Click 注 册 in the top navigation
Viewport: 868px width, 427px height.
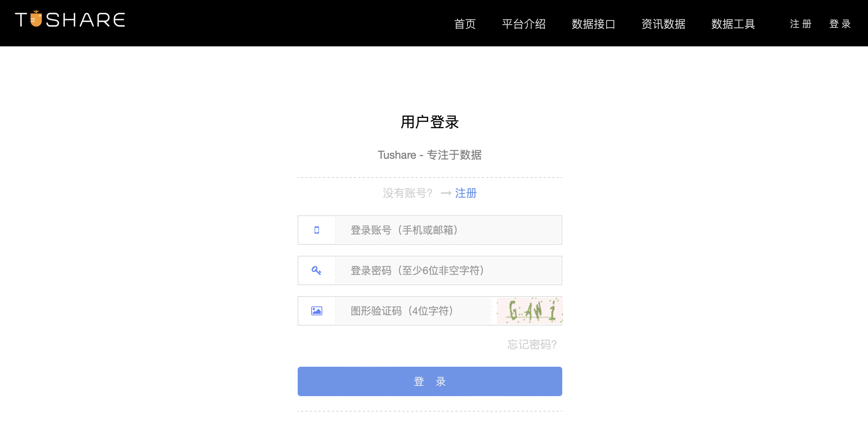coord(800,24)
